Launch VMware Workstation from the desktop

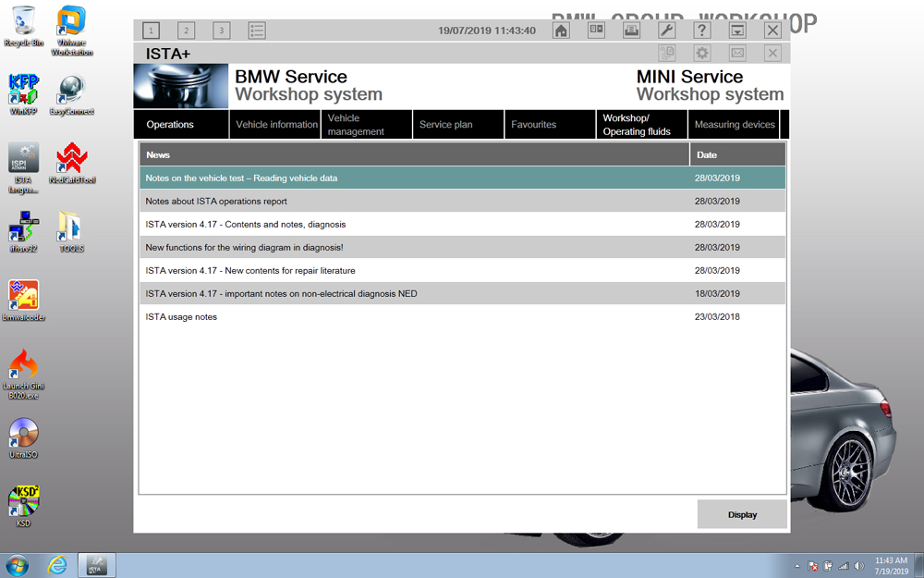click(x=72, y=31)
